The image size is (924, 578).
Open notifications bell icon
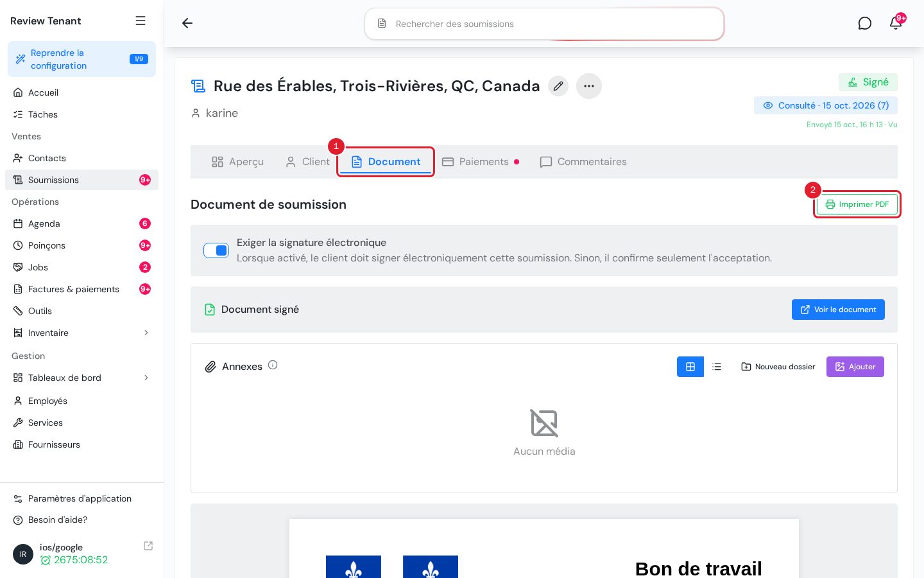point(896,23)
